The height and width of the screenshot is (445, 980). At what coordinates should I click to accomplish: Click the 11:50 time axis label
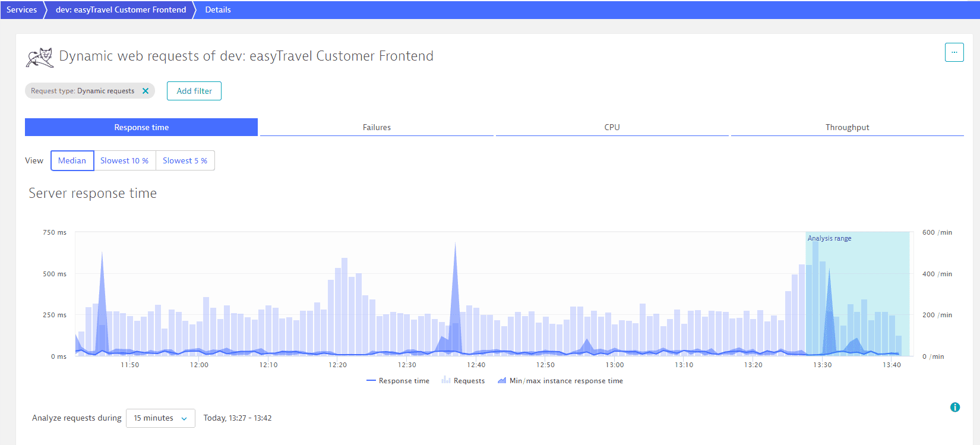[130, 365]
